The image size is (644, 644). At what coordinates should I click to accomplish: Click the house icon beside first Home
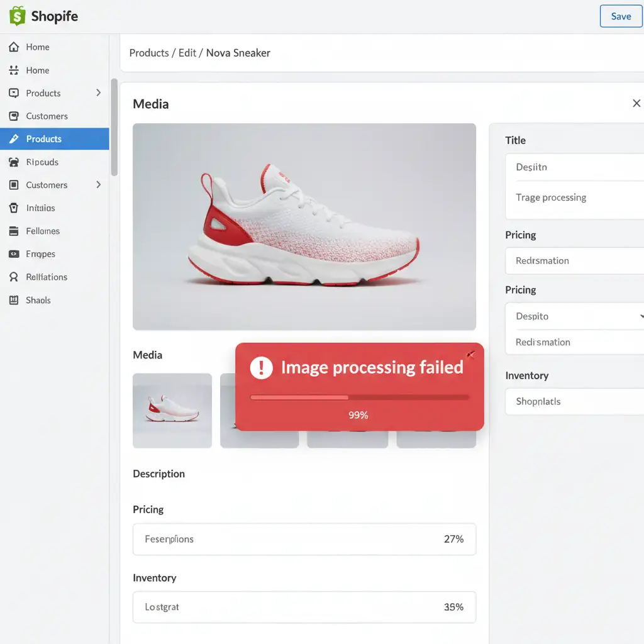tap(14, 47)
